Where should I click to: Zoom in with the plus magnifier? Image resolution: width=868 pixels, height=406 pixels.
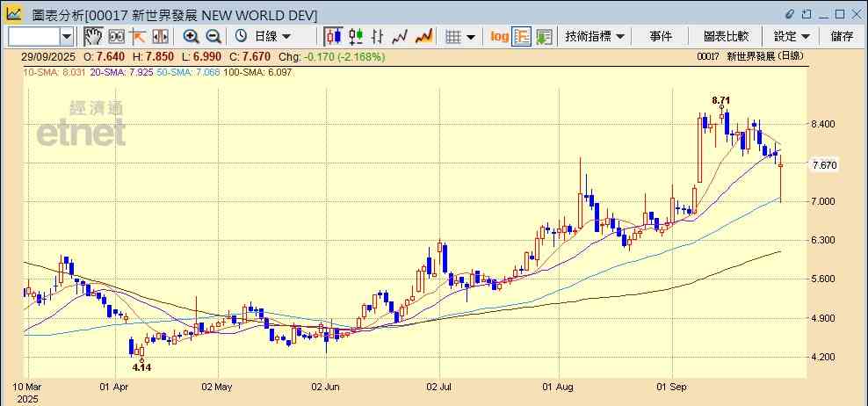pyautogui.click(x=191, y=37)
